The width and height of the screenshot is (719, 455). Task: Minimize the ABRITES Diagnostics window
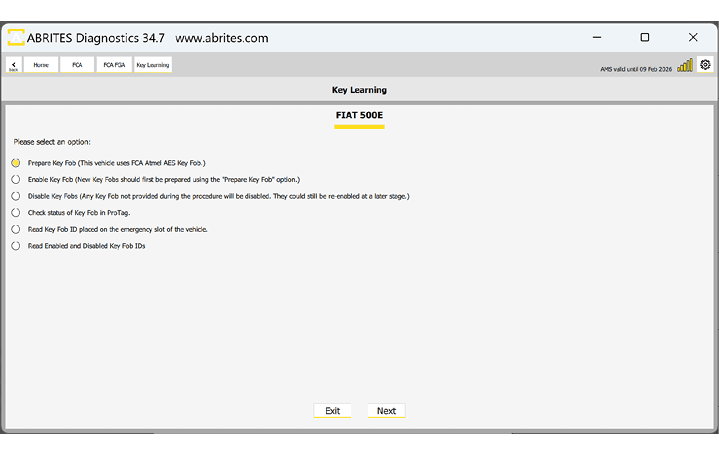click(x=597, y=38)
